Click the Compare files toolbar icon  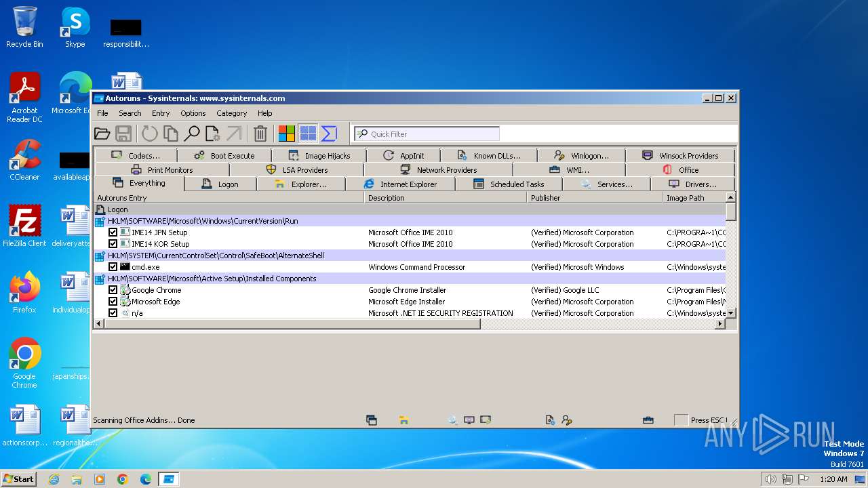(171, 134)
